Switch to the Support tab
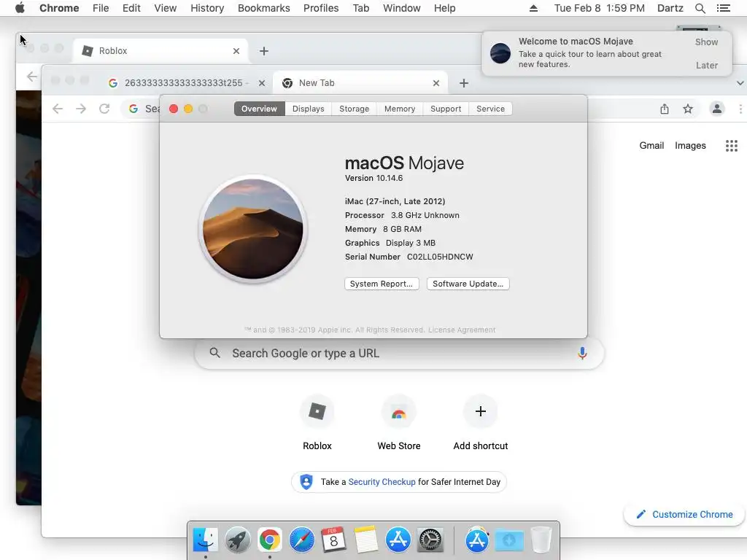Screen dimensions: 747x560 (x=446, y=109)
